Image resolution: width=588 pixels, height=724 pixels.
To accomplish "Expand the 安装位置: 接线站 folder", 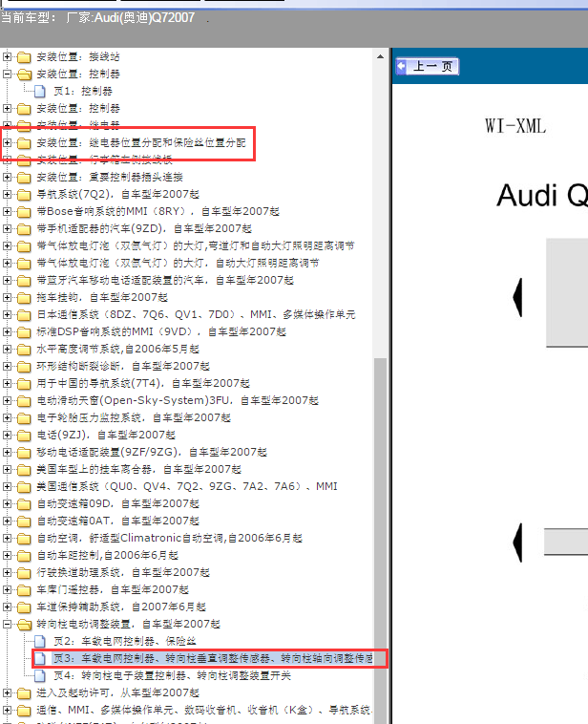I will pos(7,56).
